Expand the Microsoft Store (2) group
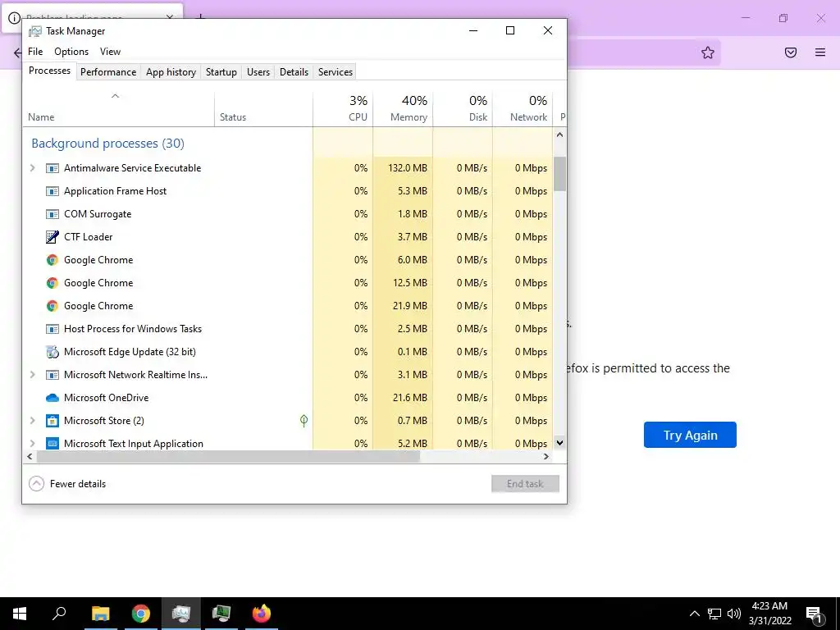This screenshot has height=630, width=840. [x=33, y=421]
